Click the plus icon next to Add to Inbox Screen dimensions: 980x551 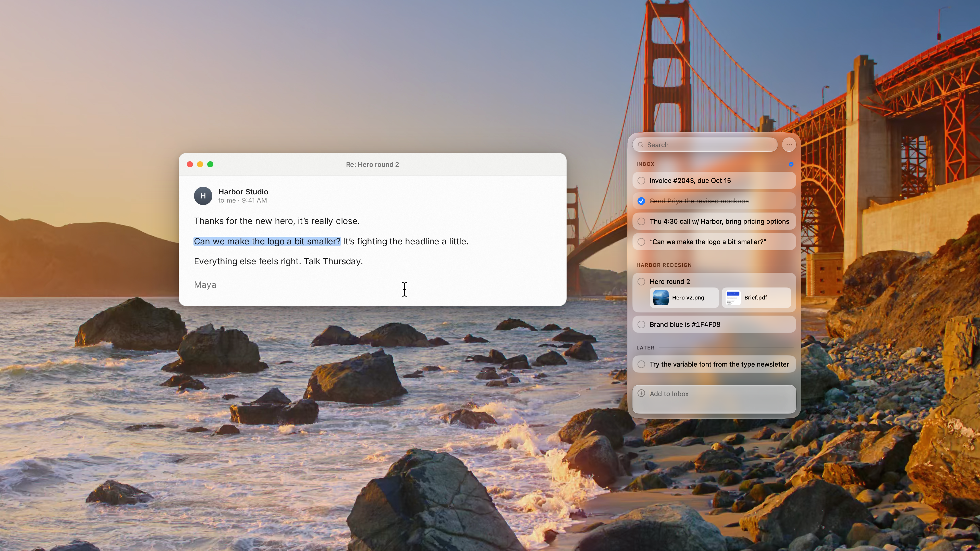click(641, 393)
